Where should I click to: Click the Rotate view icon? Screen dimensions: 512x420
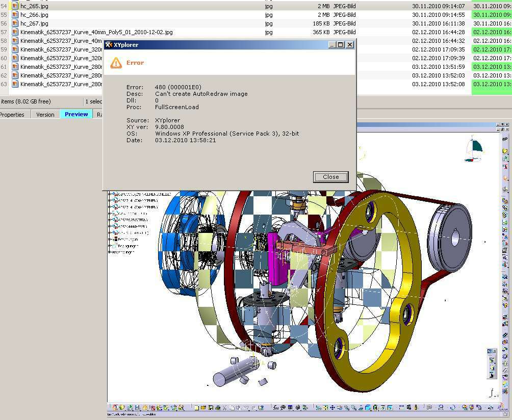point(340,408)
